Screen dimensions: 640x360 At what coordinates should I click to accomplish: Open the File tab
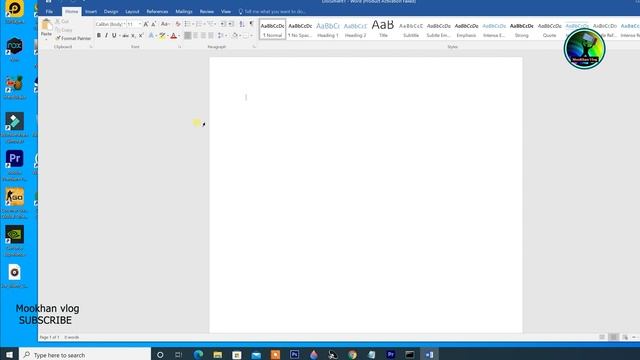pyautogui.click(x=49, y=11)
